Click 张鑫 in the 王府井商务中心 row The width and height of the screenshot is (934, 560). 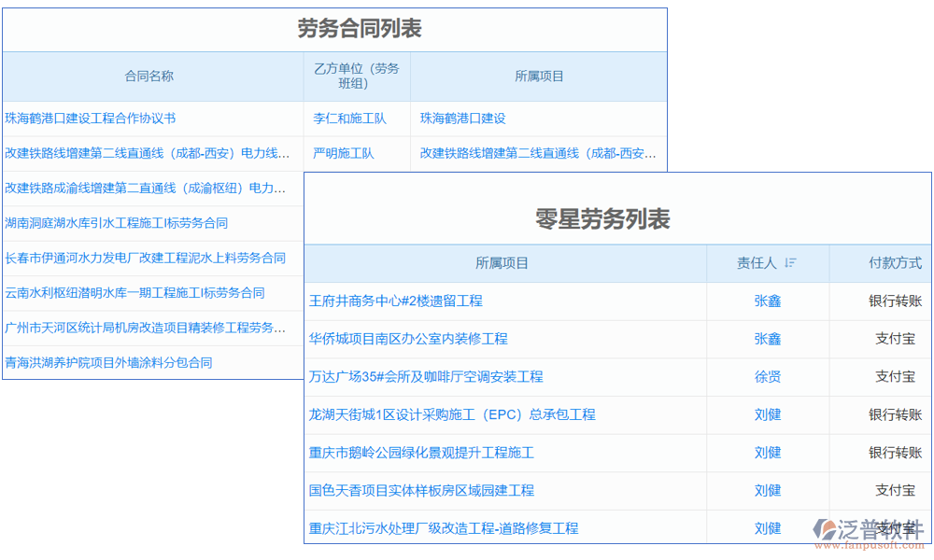tap(768, 301)
